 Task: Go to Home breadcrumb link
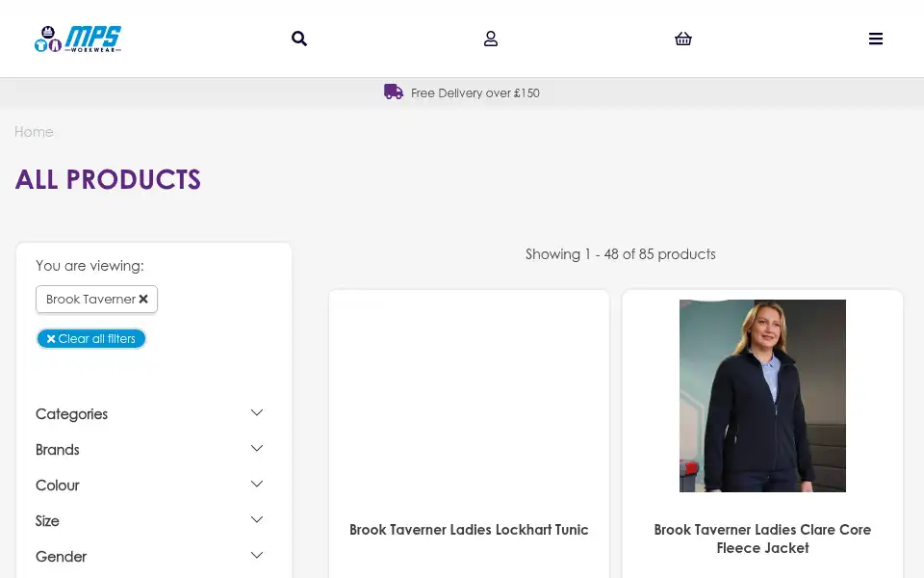pos(34,132)
